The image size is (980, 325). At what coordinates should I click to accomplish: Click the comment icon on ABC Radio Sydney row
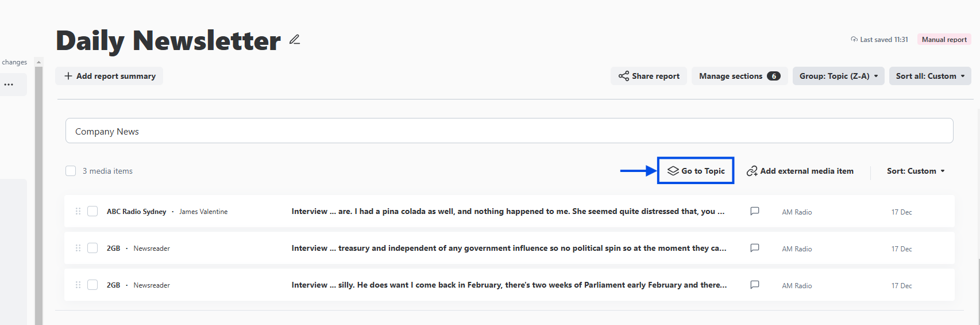(x=755, y=211)
